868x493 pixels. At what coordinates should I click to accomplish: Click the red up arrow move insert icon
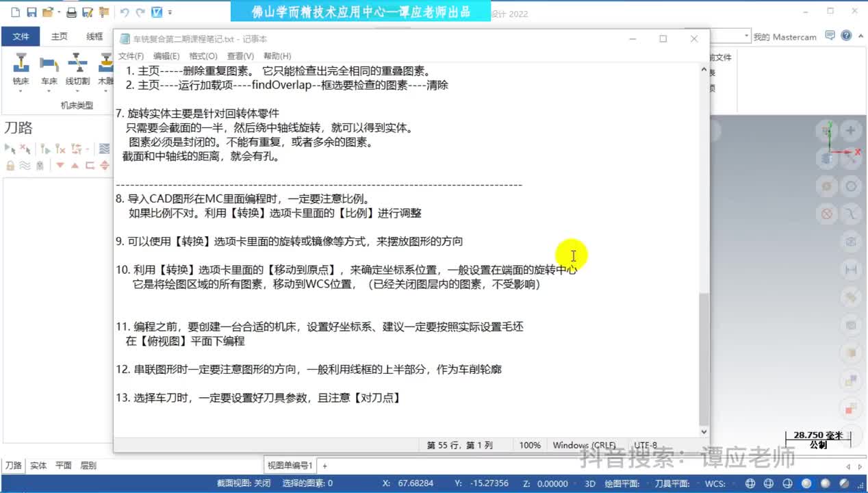tap(75, 166)
